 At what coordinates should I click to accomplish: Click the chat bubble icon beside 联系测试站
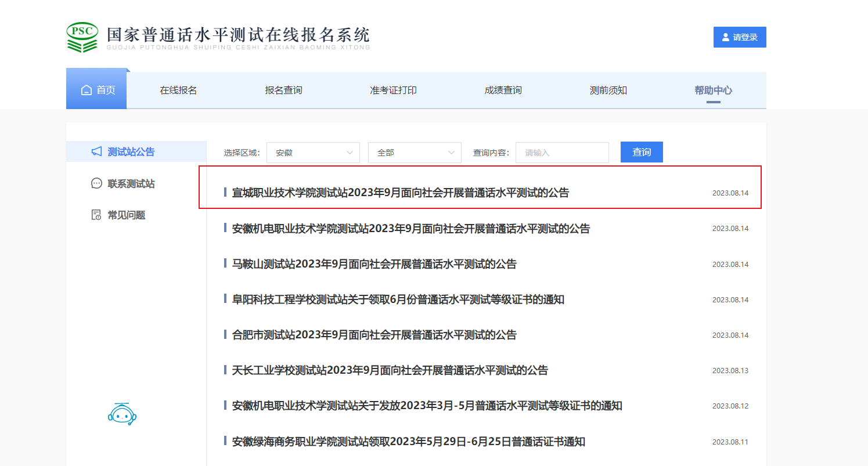point(97,184)
